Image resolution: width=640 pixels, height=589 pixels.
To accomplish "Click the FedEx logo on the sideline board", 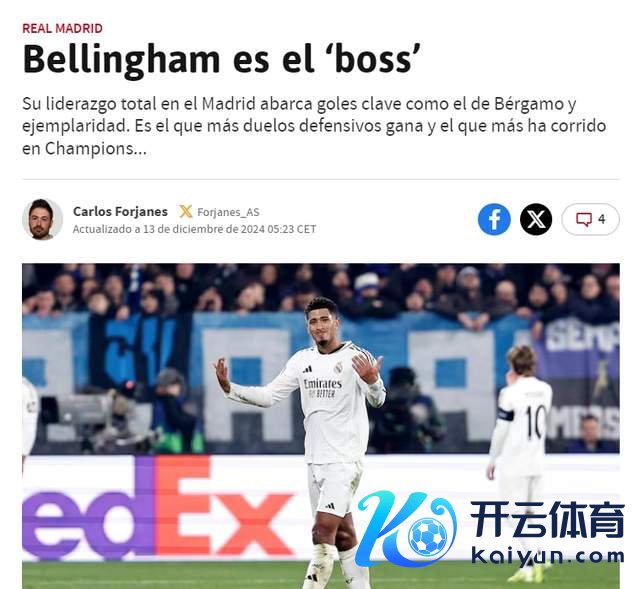I will pos(157,508).
